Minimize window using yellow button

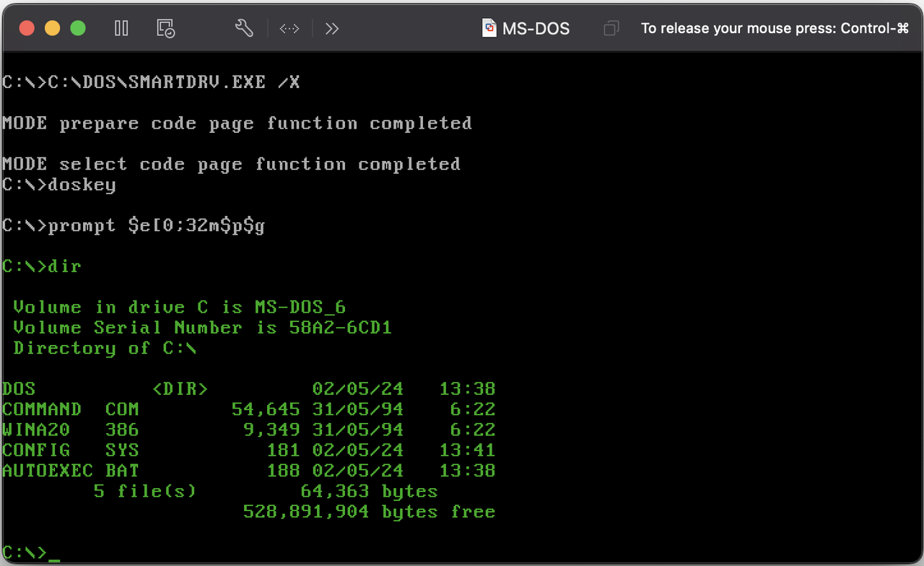pos(53,28)
